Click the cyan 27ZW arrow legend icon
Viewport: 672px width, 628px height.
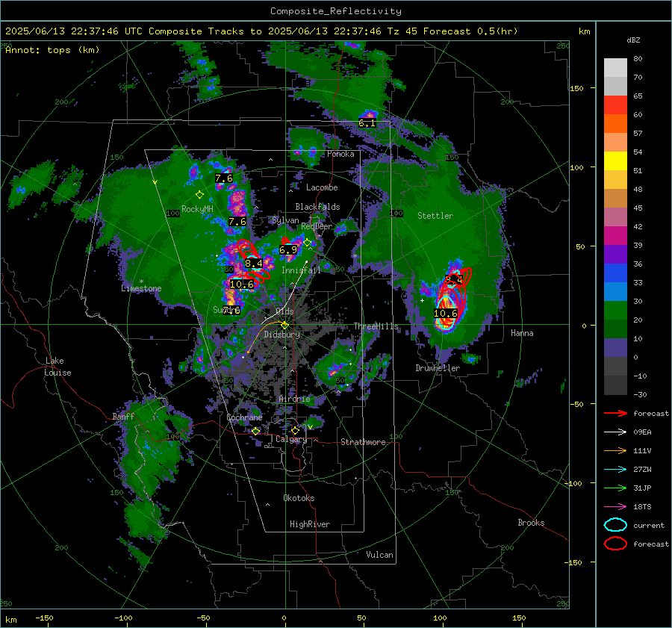pyautogui.click(x=615, y=470)
